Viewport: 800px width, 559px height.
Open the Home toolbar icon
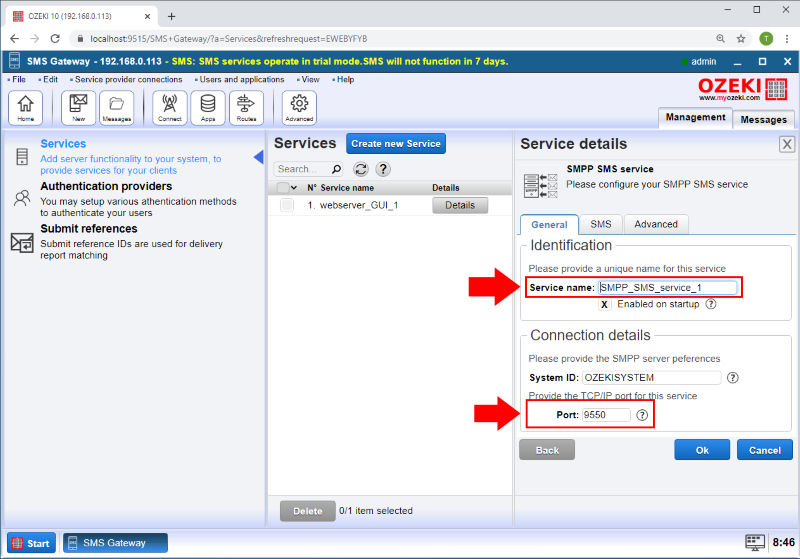pyautogui.click(x=26, y=108)
